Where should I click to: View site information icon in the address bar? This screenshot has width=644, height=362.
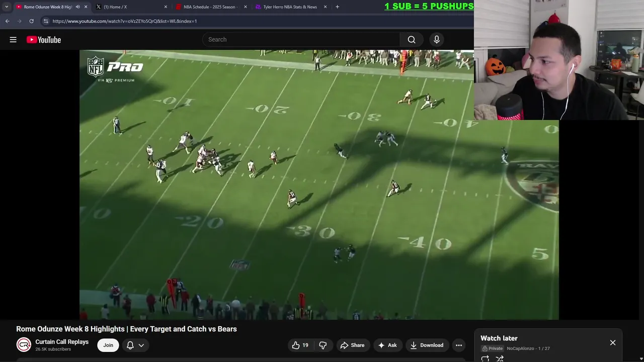tap(45, 21)
